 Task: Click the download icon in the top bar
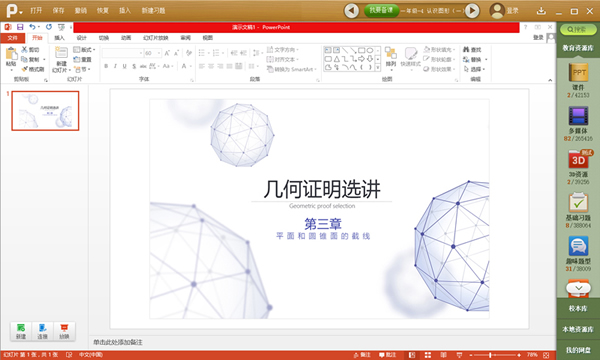541,11
